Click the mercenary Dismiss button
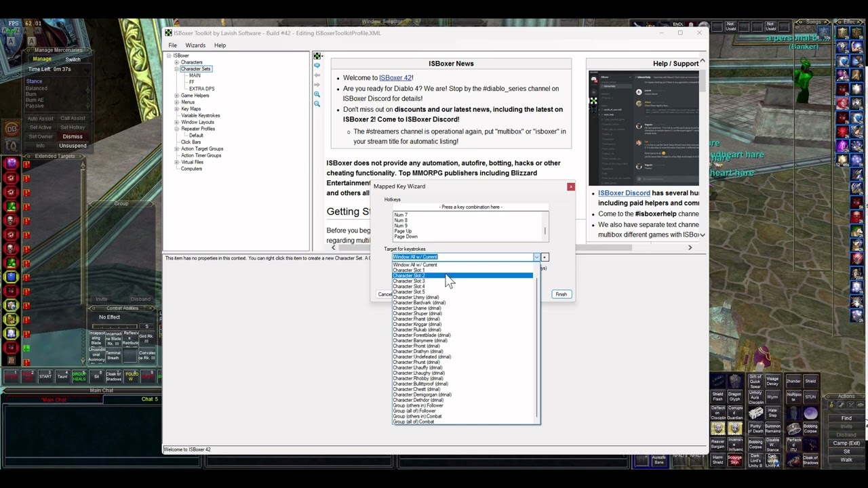The image size is (868, 488). point(73,136)
